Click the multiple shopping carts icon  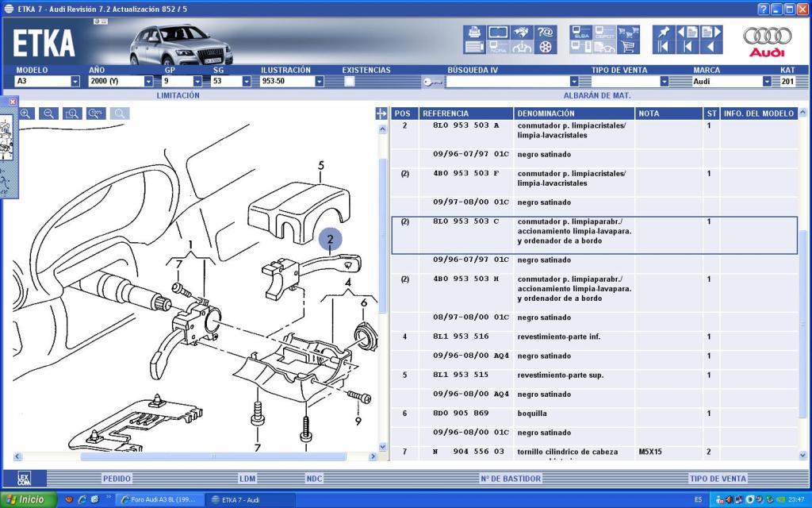pyautogui.click(x=628, y=32)
